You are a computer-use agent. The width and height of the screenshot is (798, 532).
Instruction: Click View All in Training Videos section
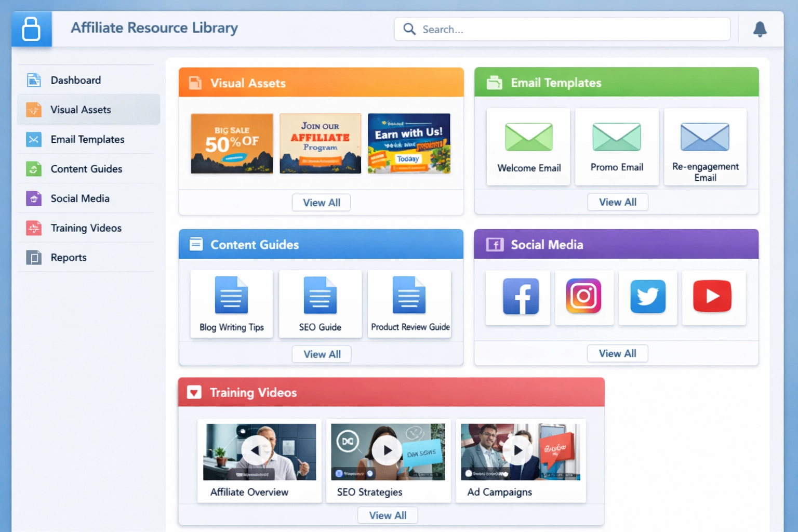coord(388,515)
